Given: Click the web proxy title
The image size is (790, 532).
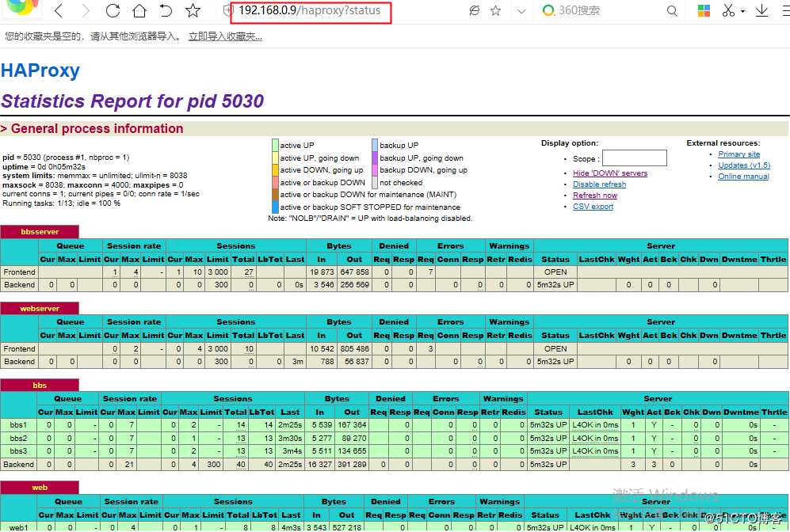Looking at the screenshot, I should point(40,487).
